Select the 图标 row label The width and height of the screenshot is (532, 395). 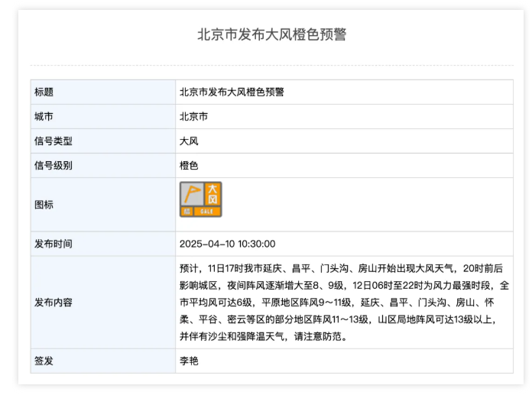click(44, 205)
